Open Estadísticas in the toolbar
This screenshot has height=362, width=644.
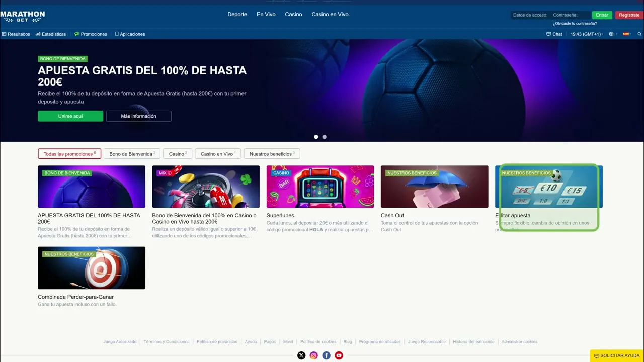(x=51, y=34)
